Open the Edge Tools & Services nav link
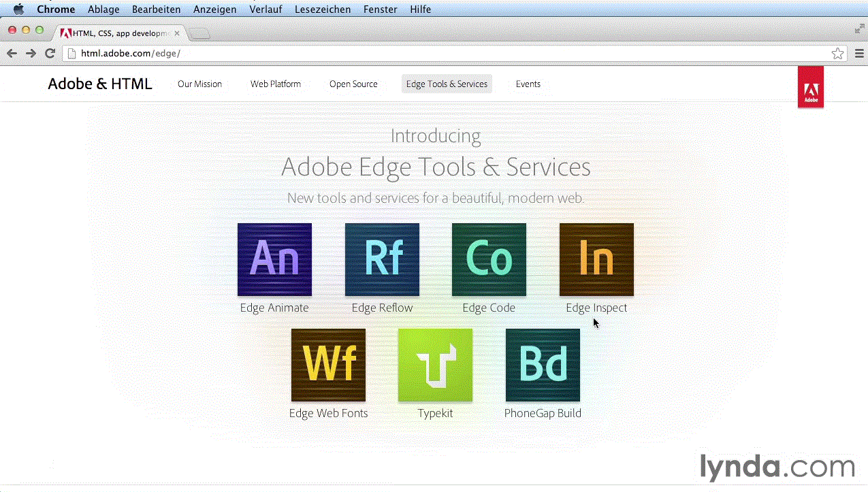The image size is (868, 492). coord(447,84)
